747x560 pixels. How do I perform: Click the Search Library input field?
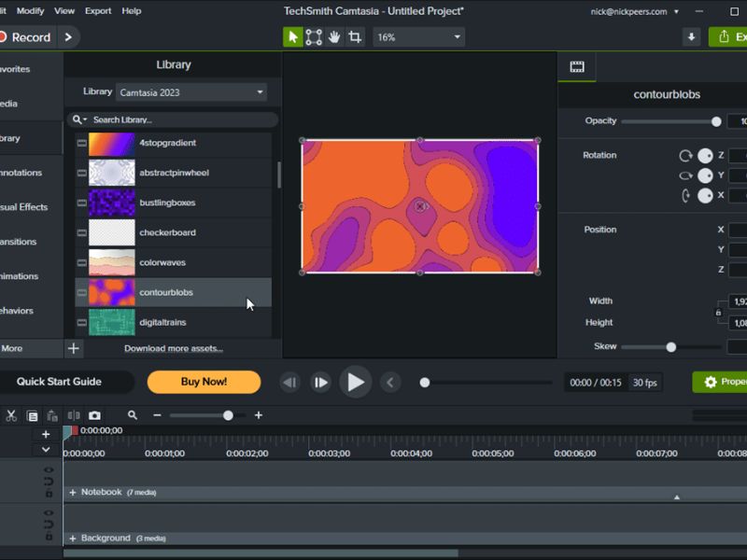tap(181, 119)
